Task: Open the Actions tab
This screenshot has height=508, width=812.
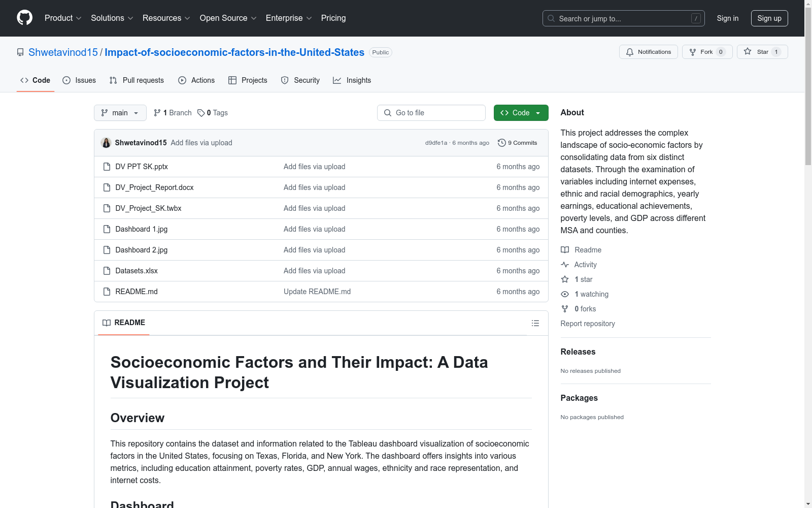Action: point(196,80)
